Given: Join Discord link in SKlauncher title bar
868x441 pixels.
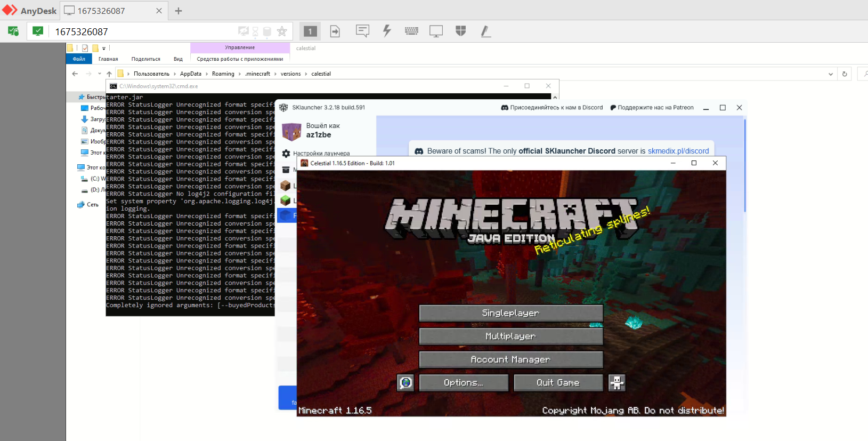Looking at the screenshot, I should 552,107.
